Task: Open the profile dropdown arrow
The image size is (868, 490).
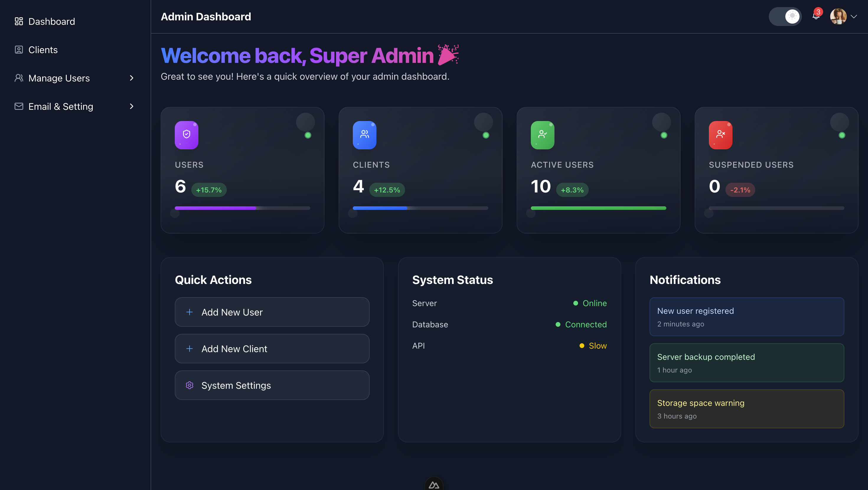Action: pyautogui.click(x=854, y=17)
